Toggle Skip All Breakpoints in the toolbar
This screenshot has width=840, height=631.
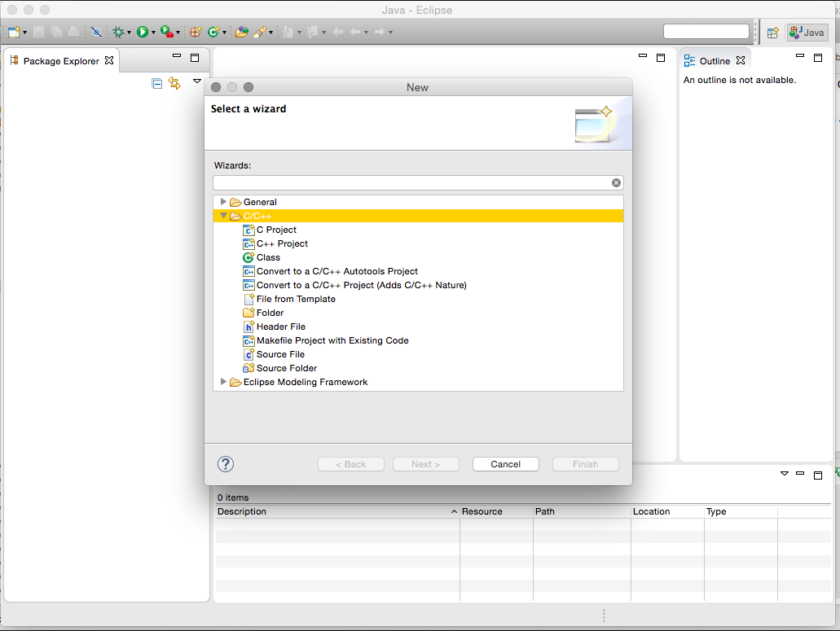[x=96, y=32]
